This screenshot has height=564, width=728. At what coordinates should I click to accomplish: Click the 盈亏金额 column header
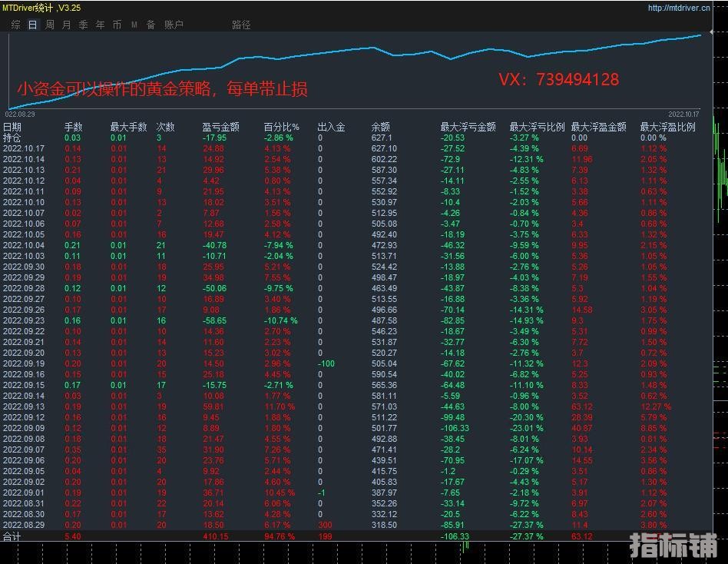pyautogui.click(x=220, y=127)
